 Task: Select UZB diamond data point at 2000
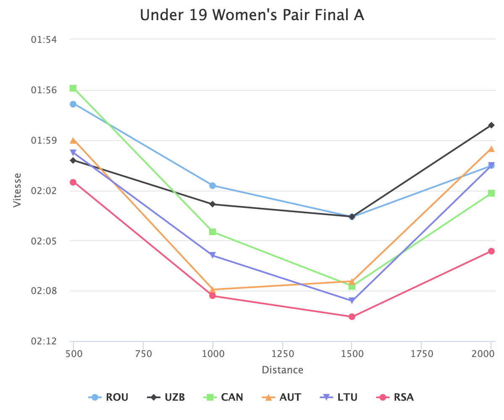[x=491, y=125]
